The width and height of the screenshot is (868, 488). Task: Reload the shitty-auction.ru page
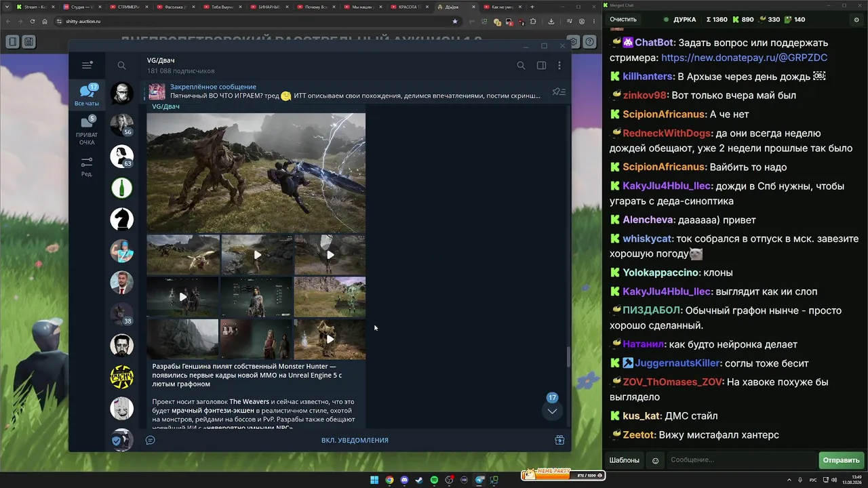[x=33, y=21]
